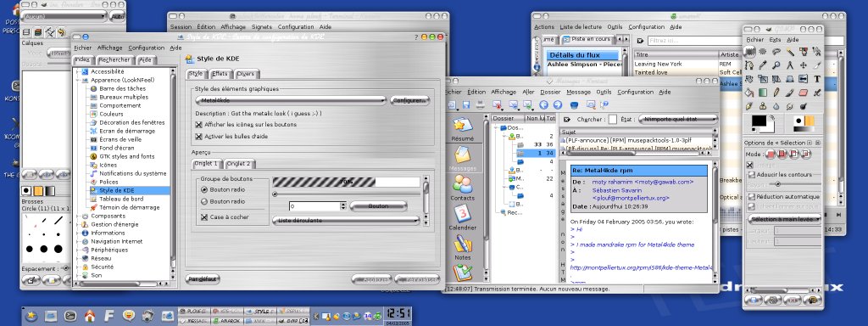Expand the 'Composants' tree node

[77, 216]
